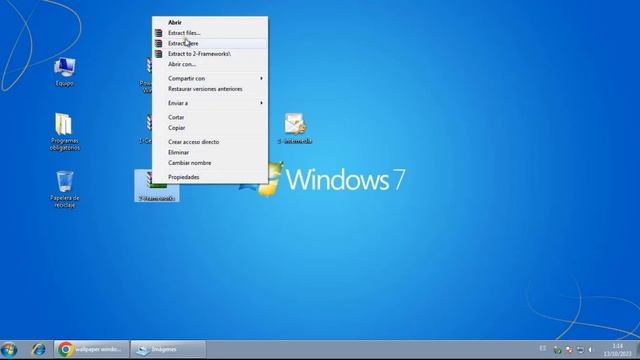The height and width of the screenshot is (360, 640).
Task: Click Extract Here menu entry
Action: (x=210, y=43)
